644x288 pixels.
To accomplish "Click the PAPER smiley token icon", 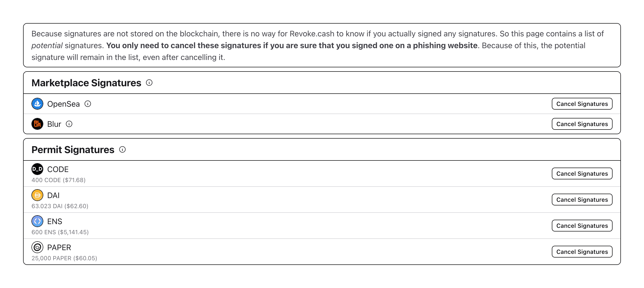I will [x=37, y=247].
